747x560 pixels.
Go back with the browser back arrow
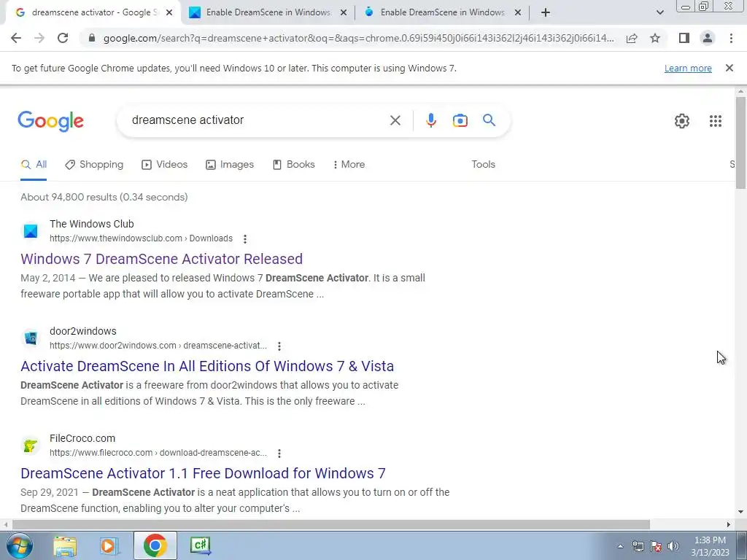point(16,38)
